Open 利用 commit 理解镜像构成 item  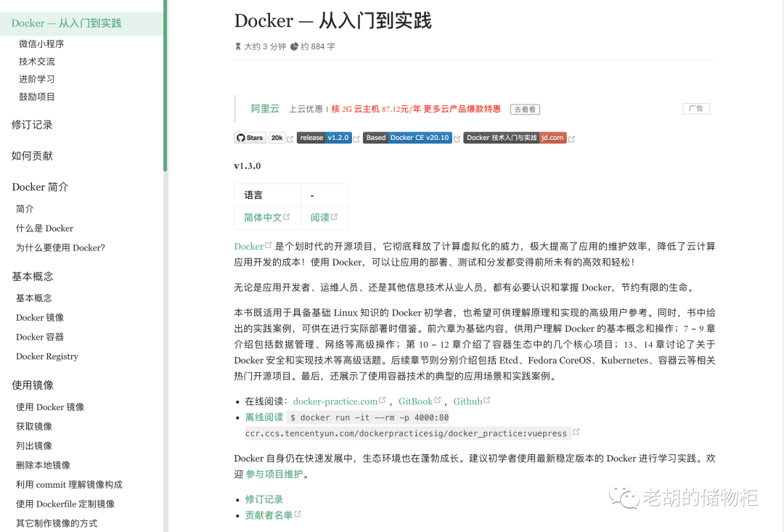(x=69, y=485)
